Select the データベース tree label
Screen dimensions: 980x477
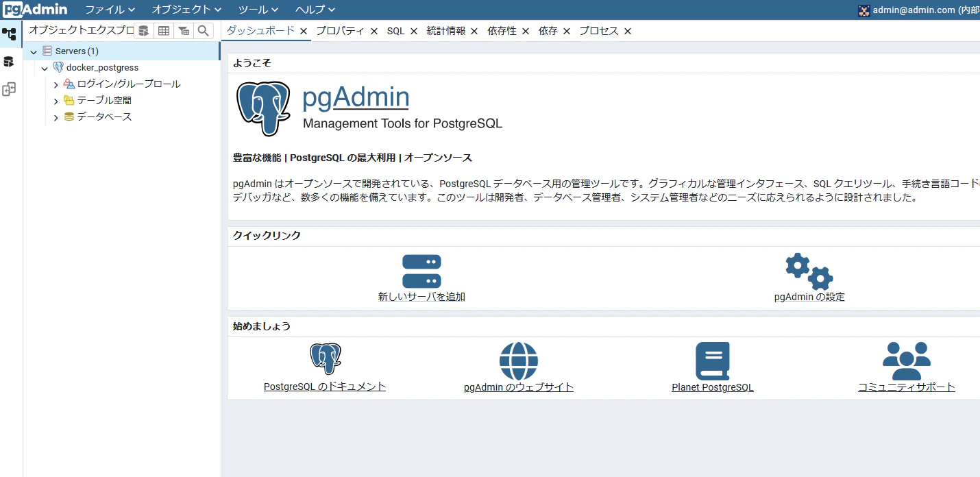tap(104, 117)
